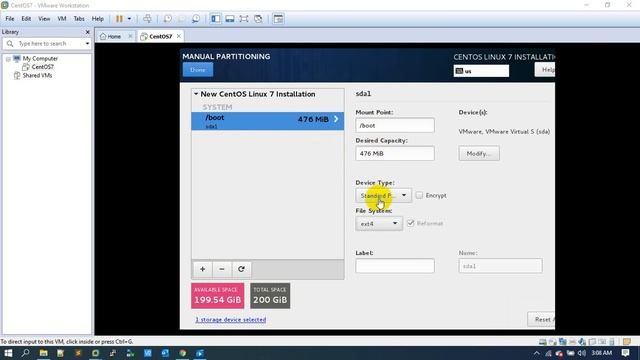Click the orange Suspend/Pause VM icon
640x360 pixels.
[x=119, y=19]
